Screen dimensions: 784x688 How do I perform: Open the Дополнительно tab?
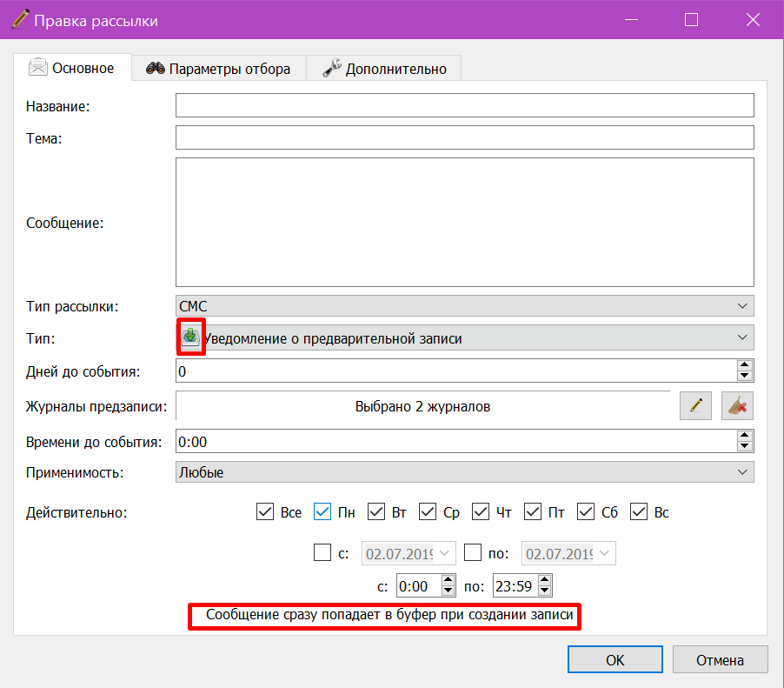[384, 69]
